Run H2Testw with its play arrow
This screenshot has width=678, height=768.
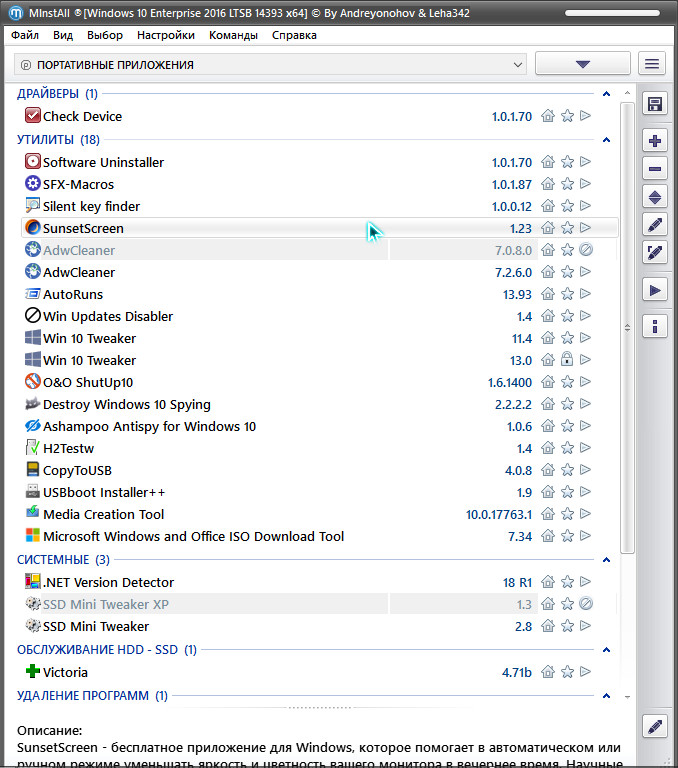click(x=585, y=448)
